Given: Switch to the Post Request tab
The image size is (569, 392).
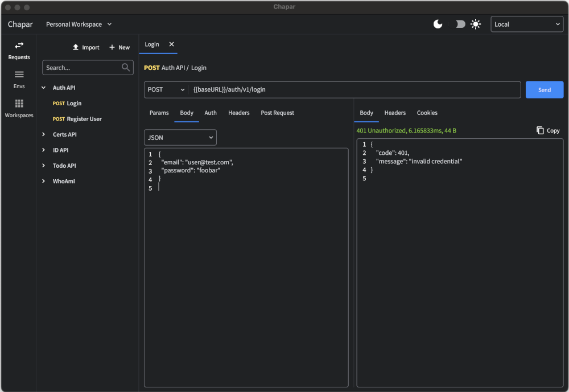Looking at the screenshot, I should pos(277,113).
